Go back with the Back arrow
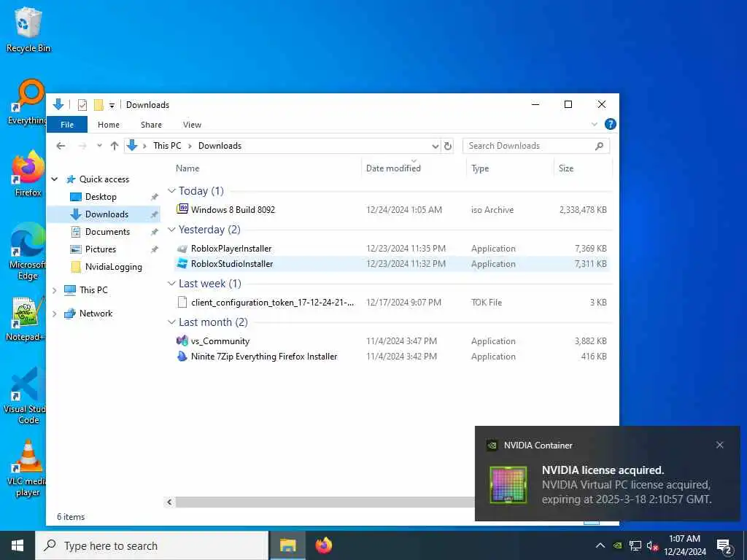Screen dimensions: 747x560 pos(61,146)
